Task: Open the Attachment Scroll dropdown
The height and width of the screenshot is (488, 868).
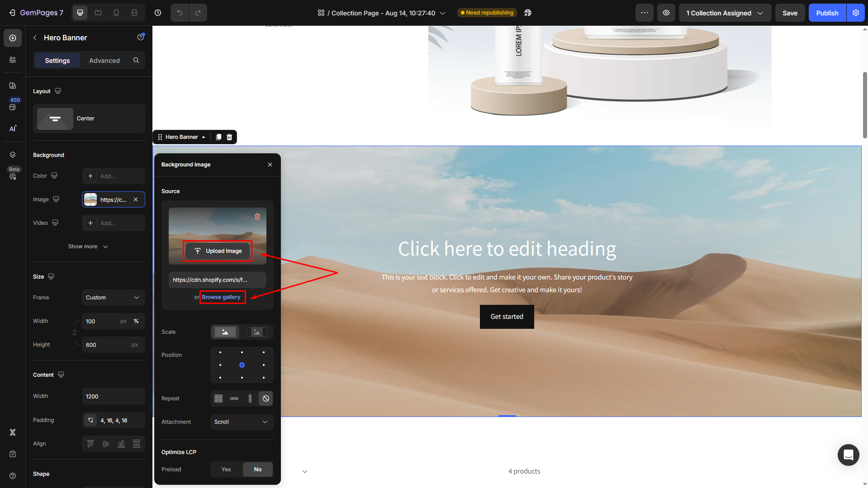Action: (242, 422)
